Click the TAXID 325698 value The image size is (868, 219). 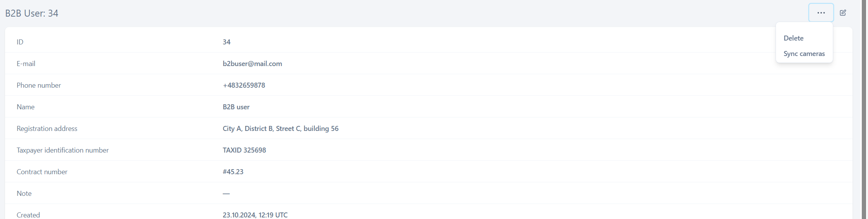click(244, 150)
